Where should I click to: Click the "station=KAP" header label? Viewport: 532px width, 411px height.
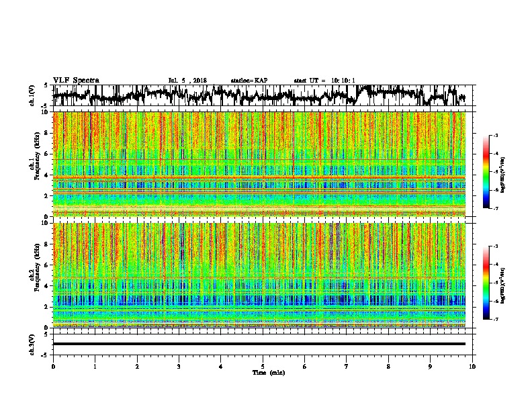[249, 81]
